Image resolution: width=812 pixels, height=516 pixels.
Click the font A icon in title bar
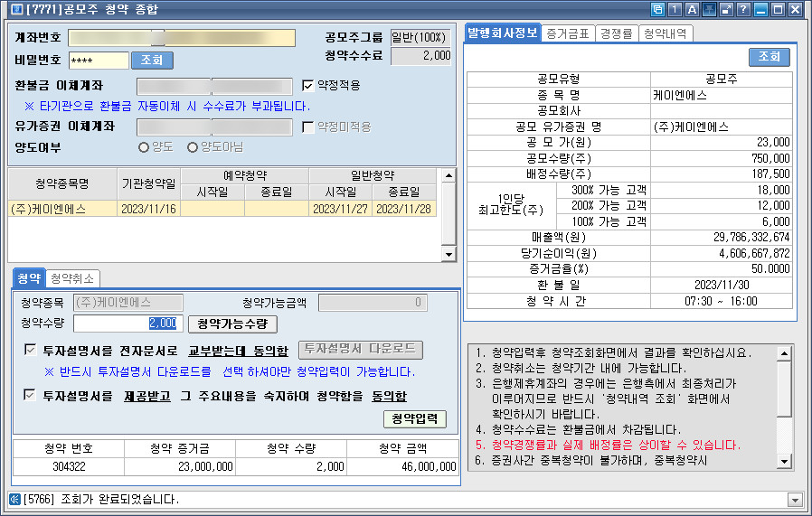click(x=692, y=9)
